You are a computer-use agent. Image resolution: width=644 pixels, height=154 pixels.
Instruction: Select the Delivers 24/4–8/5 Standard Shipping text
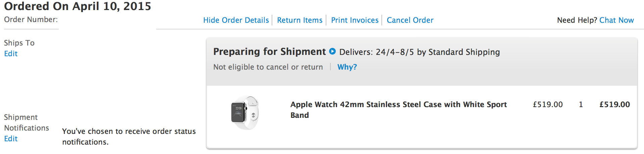click(419, 52)
